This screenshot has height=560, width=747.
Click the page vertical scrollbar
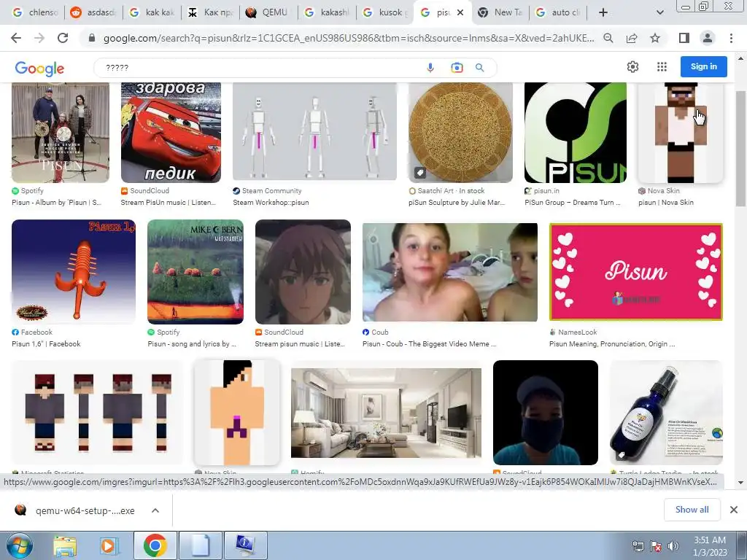coord(741,147)
